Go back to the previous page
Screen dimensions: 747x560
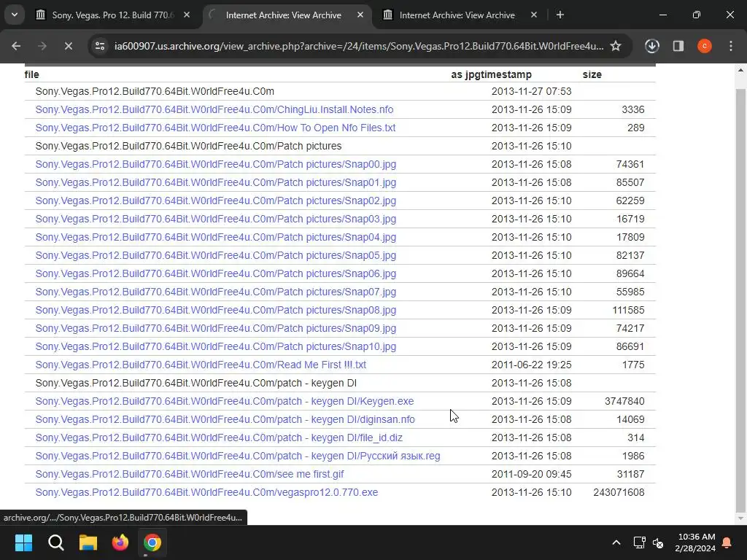(16, 46)
